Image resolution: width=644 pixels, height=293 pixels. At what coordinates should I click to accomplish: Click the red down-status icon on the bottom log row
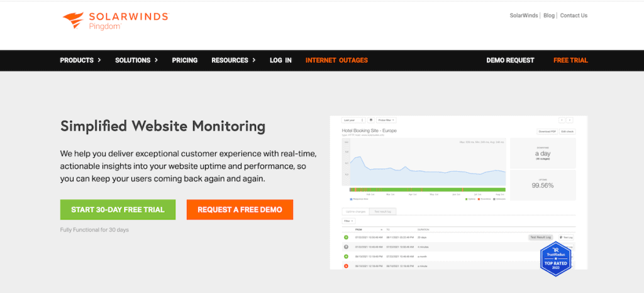(346, 266)
